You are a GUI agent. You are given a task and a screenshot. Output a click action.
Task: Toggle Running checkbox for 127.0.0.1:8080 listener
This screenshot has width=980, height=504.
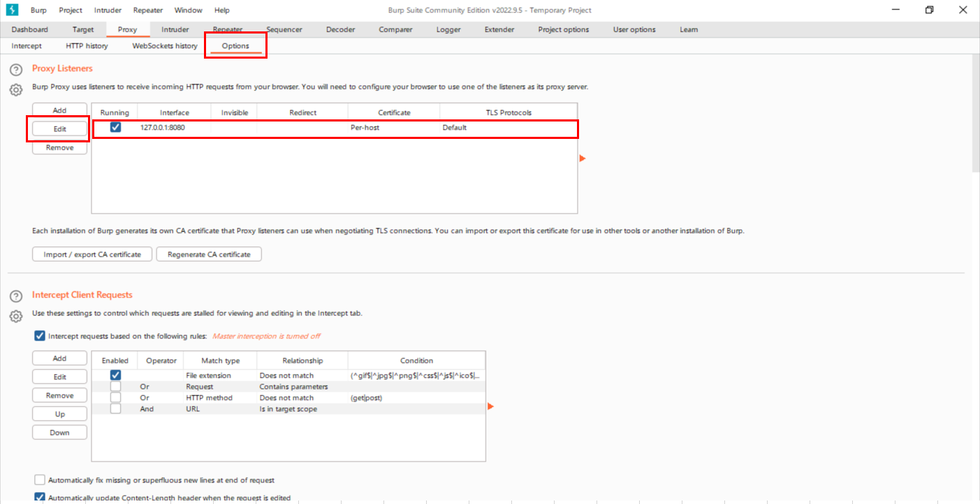pyautogui.click(x=115, y=128)
